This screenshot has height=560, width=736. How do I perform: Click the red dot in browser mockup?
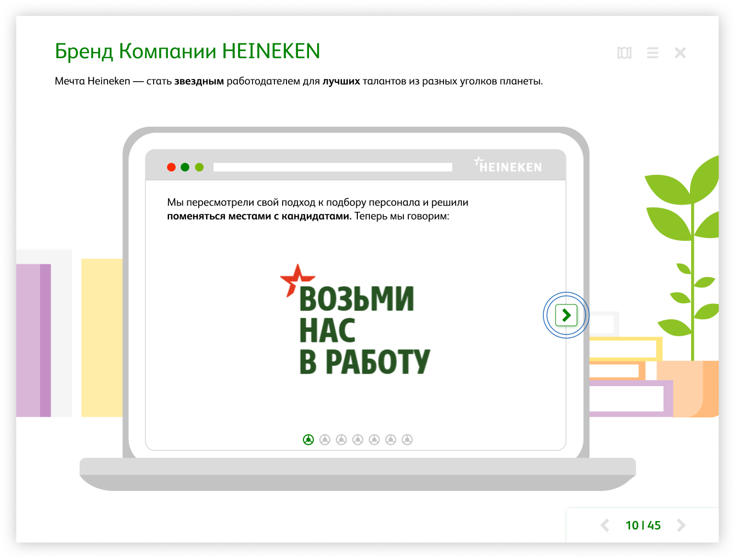coord(171,167)
